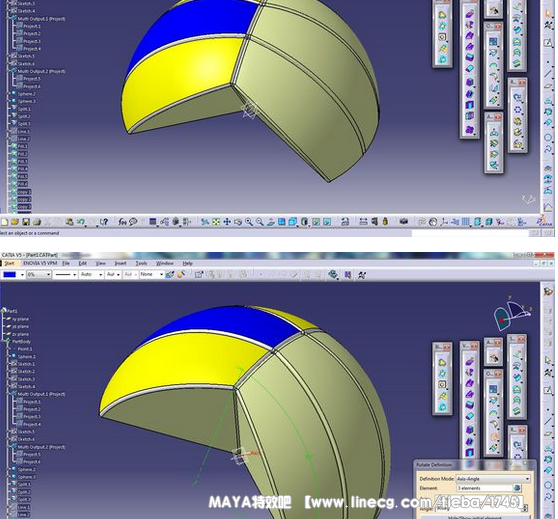Screen dimensions: 558x519
Task: Click the Normal View icon after Zoom Out
Action: [x=271, y=222]
